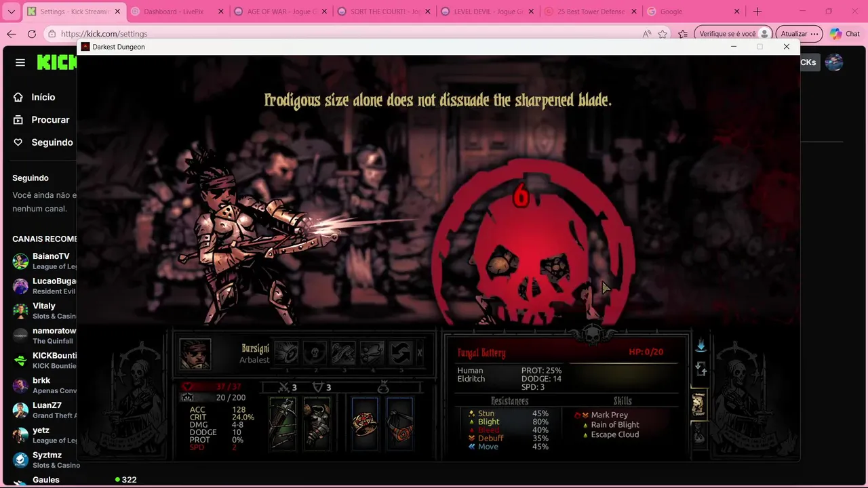The width and height of the screenshot is (868, 488).
Task: Click the HP: 0/20 value
Action: tap(646, 352)
